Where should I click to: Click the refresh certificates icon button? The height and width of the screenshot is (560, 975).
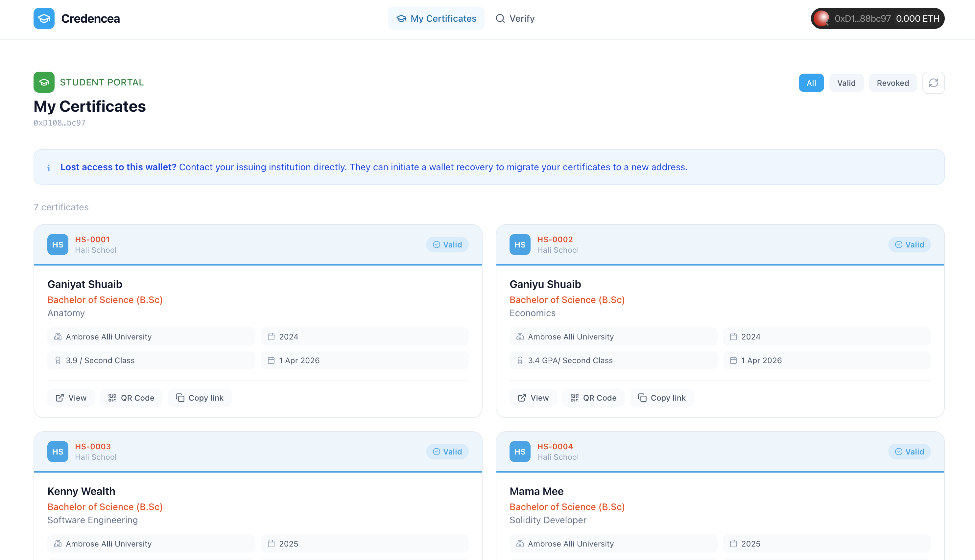click(x=933, y=83)
